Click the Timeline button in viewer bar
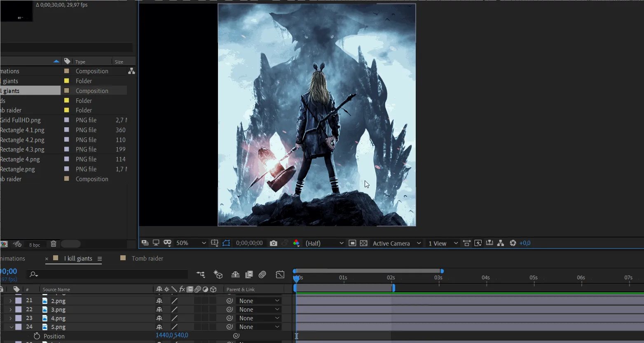The image size is (644, 343). [489, 243]
